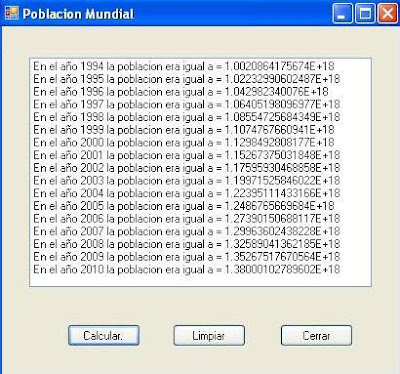Select the año 1995 result line

pos(187,79)
